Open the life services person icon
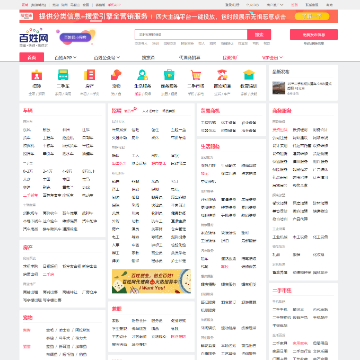This screenshot has width=360, height=360. pyautogui.click(x=143, y=75)
